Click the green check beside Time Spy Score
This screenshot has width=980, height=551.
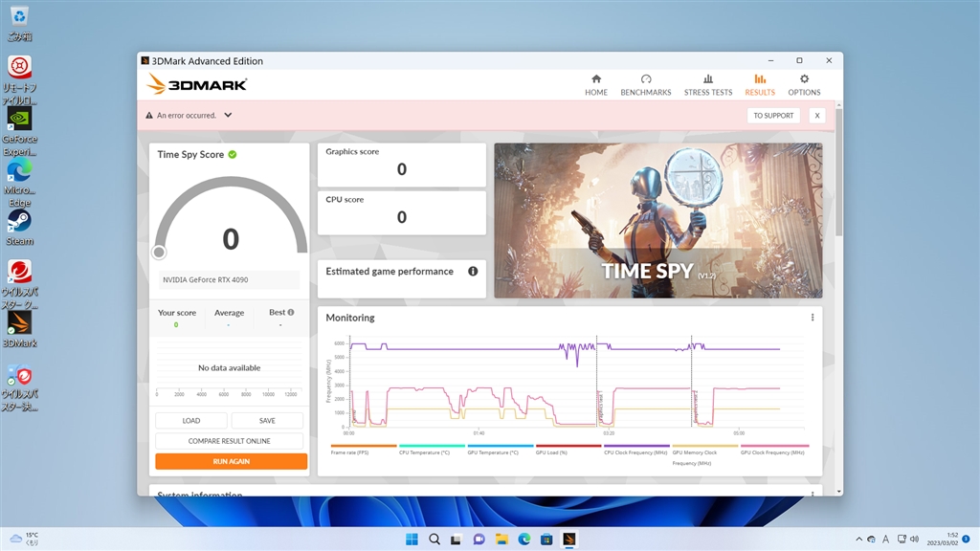tap(233, 154)
